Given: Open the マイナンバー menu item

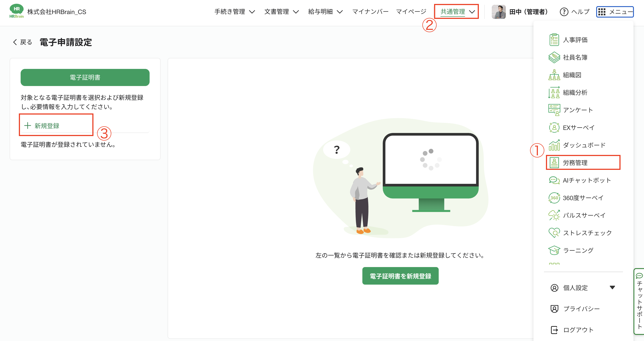Looking at the screenshot, I should [370, 11].
